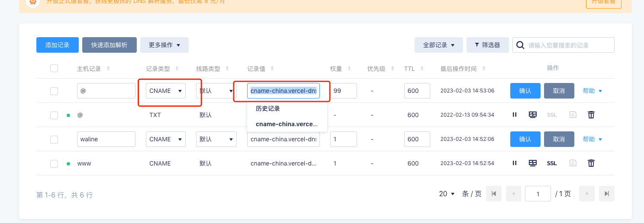Select cname-china.verce... history suggestion
This screenshot has height=223, width=644.
click(x=287, y=124)
